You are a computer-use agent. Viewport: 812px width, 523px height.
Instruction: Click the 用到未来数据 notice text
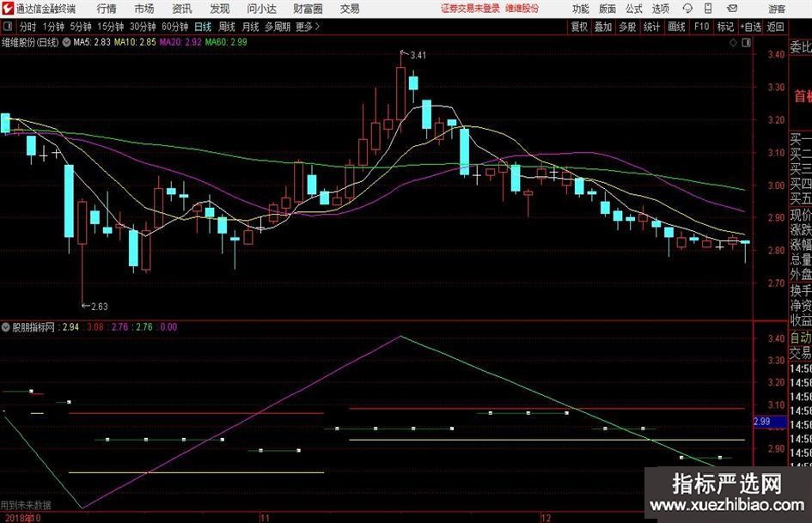point(26,505)
